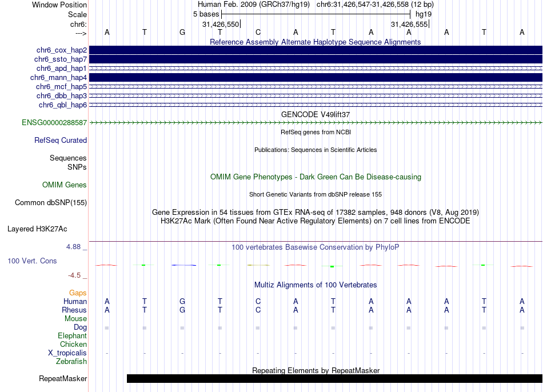Click the 100 Vert. Cons label

(32, 261)
